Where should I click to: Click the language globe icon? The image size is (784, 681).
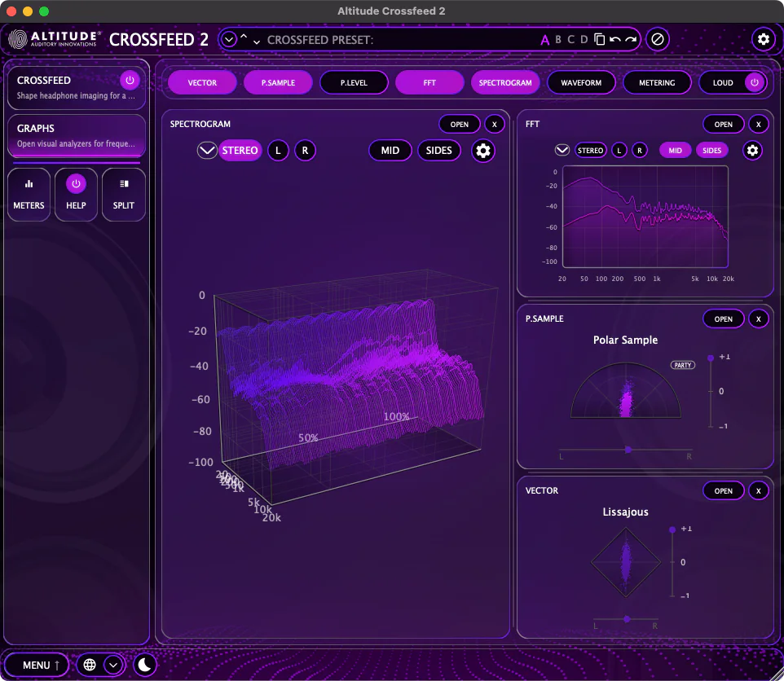(x=90, y=665)
